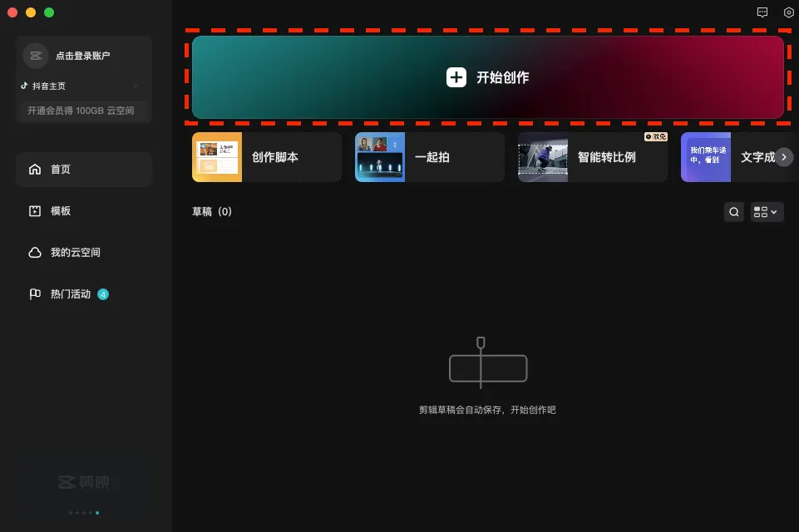Show more feature cards with right arrow
799x532 pixels.
coord(784,157)
